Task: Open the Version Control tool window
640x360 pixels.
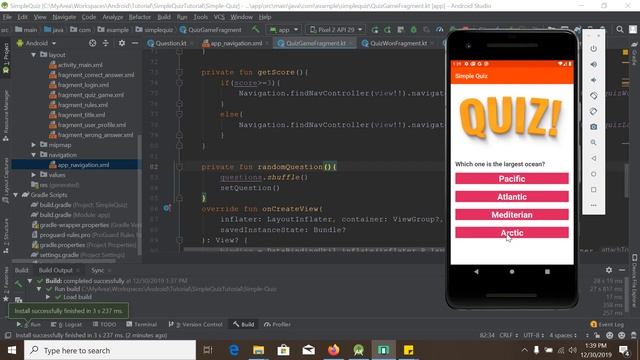Action: tap(196, 324)
